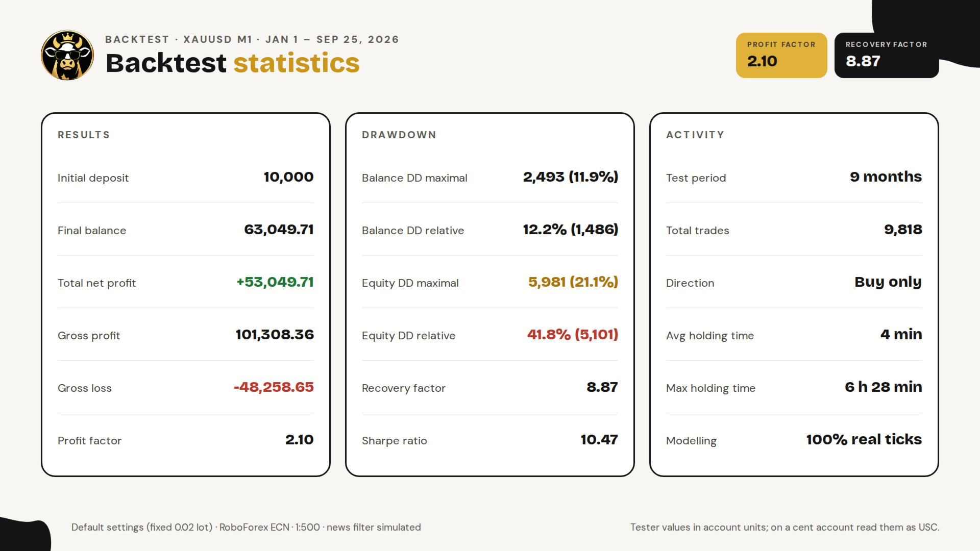Select the red Equity DD relative value
The width and height of the screenshot is (980, 551).
tap(573, 335)
